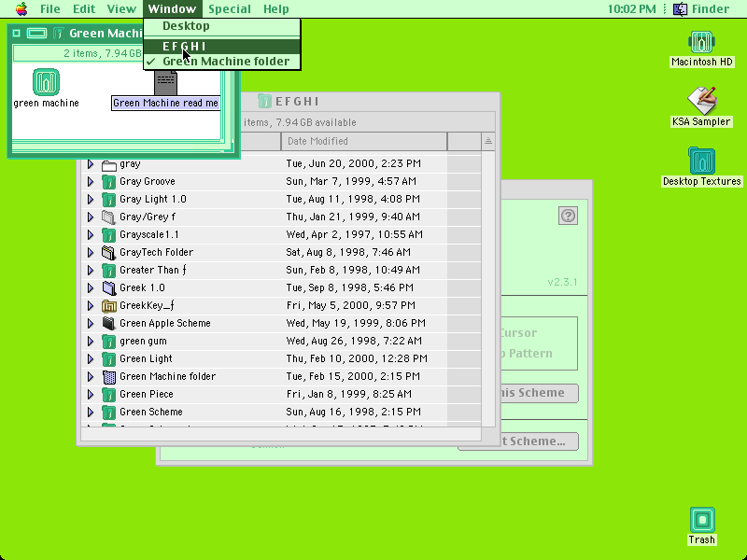Choose Desktop from the Window menu
The height and width of the screenshot is (560, 747).
tap(222, 26)
